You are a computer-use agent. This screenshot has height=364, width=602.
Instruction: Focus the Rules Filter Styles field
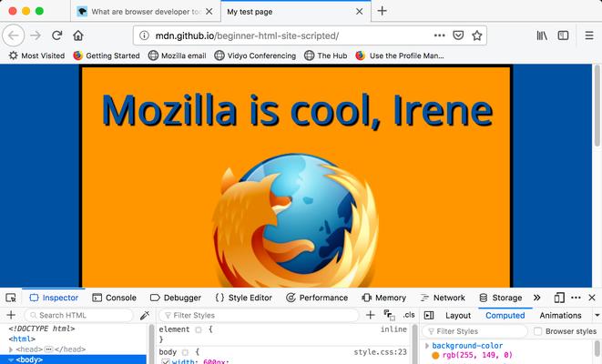point(259,315)
